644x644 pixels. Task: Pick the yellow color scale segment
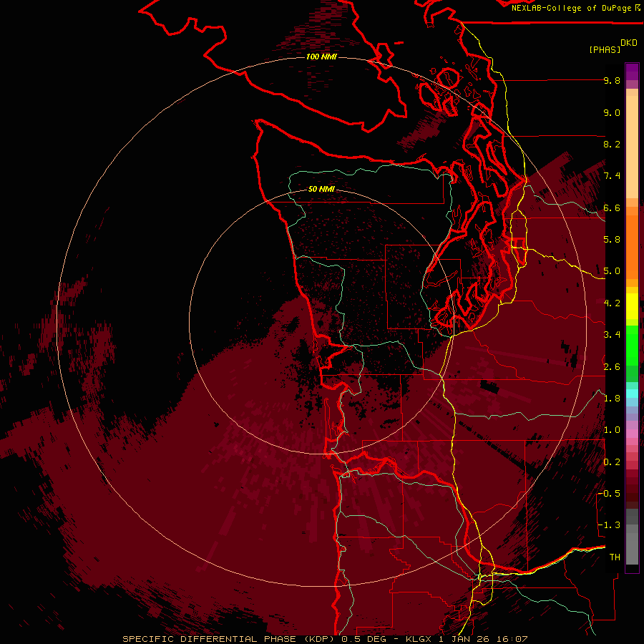pos(632,306)
